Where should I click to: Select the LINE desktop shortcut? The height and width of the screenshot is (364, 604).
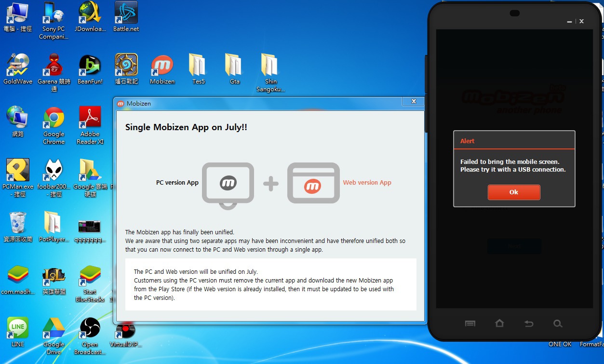tap(18, 332)
